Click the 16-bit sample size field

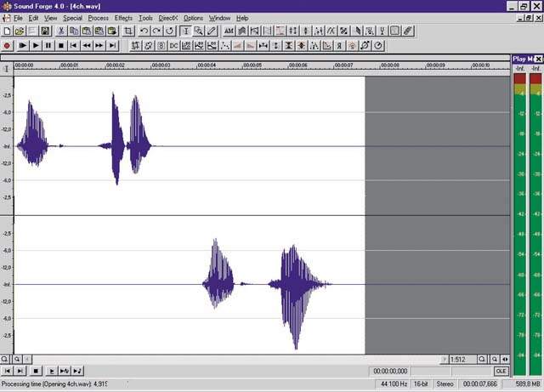tap(420, 384)
